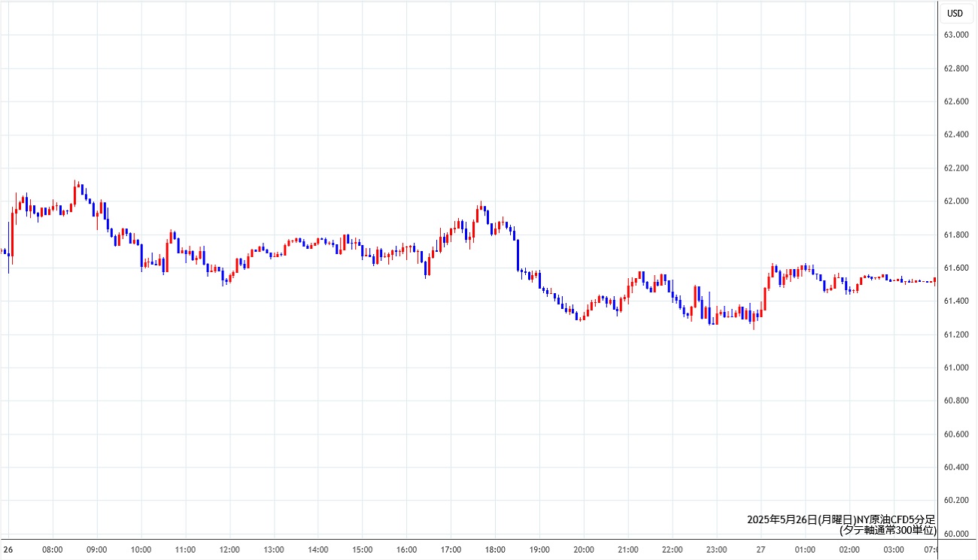Click the 16:00 time axis mark
Screen dimensions: 978x560
point(407,549)
